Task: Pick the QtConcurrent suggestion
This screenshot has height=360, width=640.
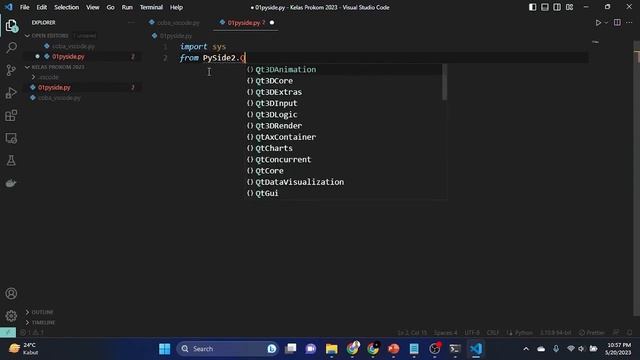Action: [343, 159]
